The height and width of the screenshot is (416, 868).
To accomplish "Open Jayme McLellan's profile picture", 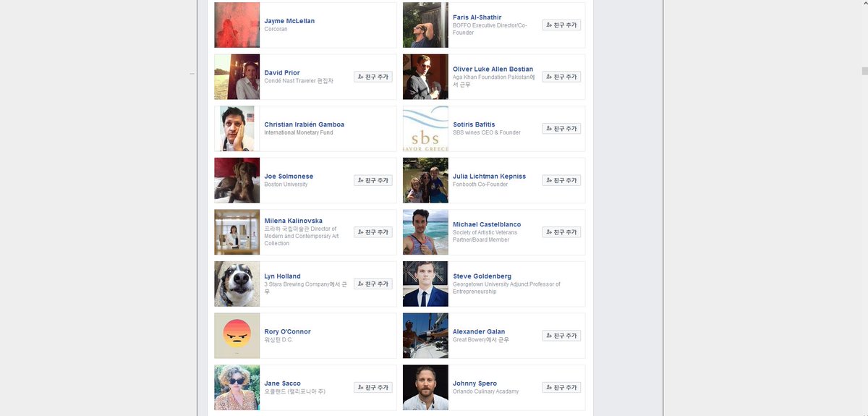I will (237, 25).
